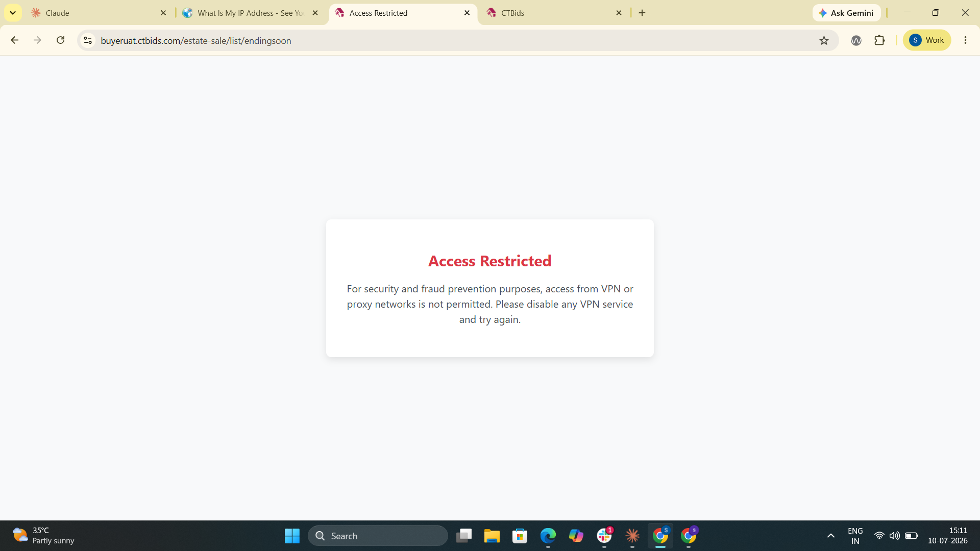Click the WordPress extension icon

(856, 40)
